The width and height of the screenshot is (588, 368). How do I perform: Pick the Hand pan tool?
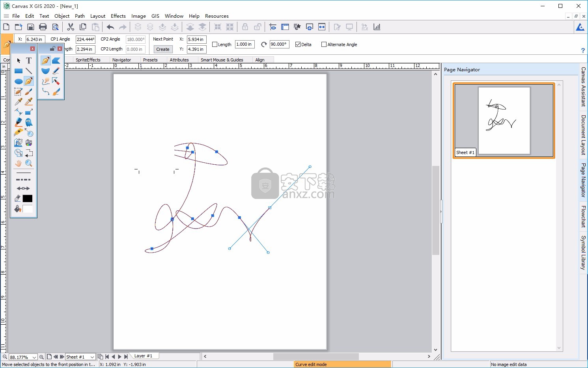tap(19, 163)
